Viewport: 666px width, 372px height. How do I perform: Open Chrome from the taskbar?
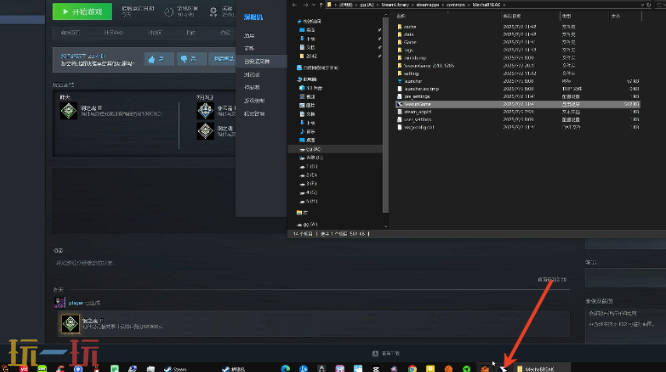[412, 369]
